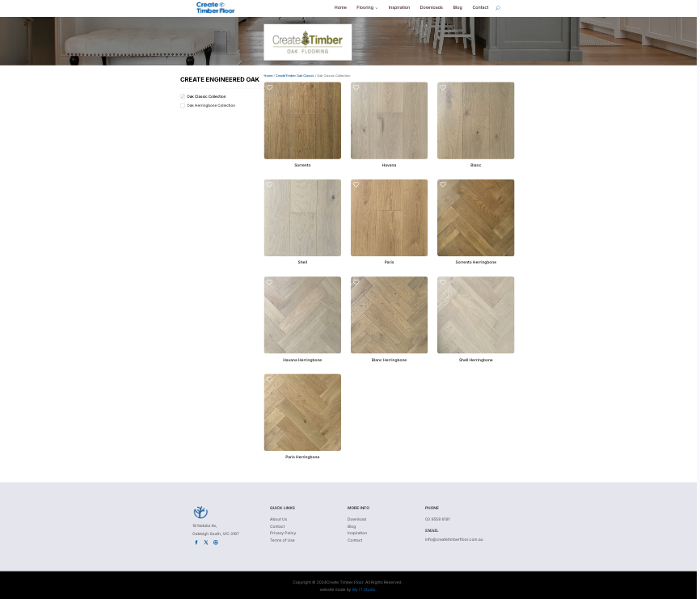700x599 pixels.
Task: Open Contact under footer More Info
Action: [x=355, y=540]
